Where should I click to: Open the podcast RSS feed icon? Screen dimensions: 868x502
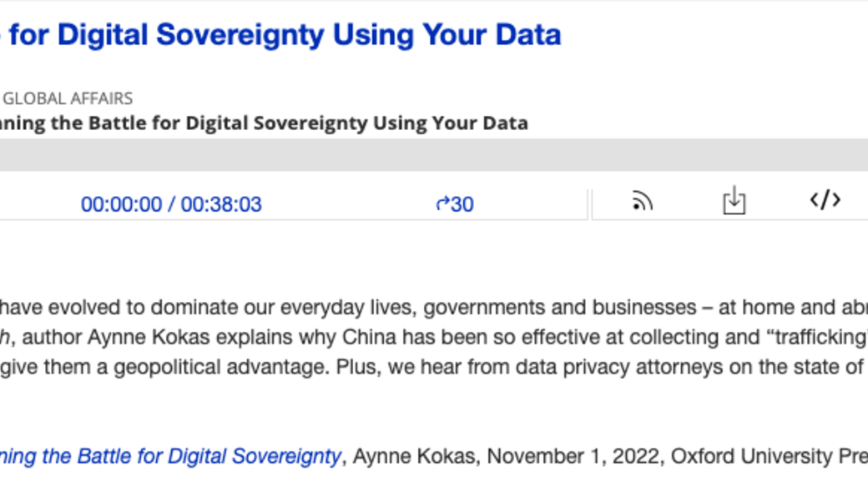641,201
